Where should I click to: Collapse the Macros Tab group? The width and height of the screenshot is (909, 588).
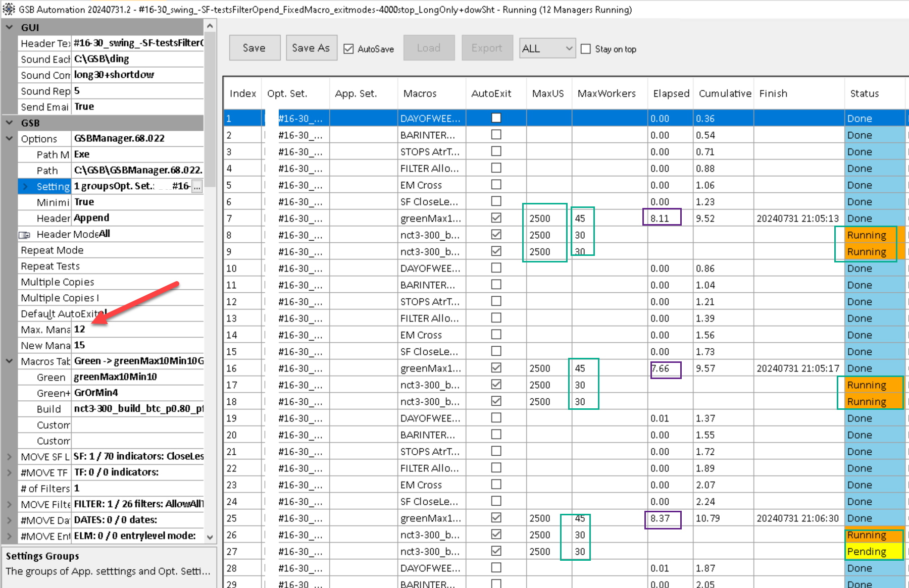point(9,361)
